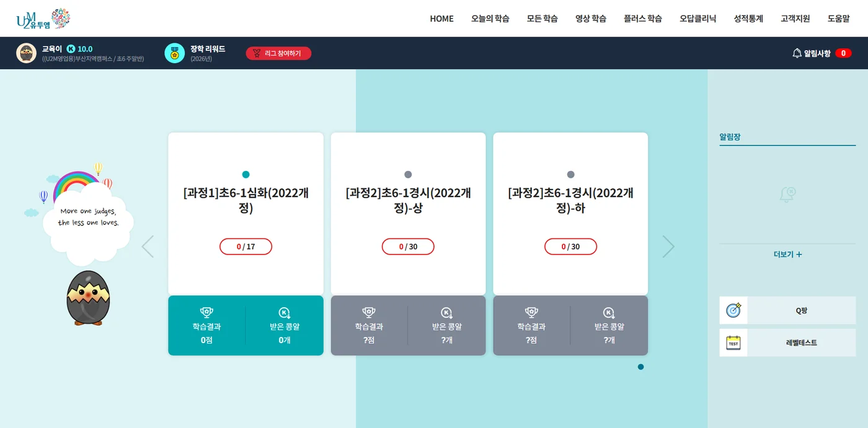
Task: Click the gray dot on 초6-1경시-하 card
Action: (570, 175)
